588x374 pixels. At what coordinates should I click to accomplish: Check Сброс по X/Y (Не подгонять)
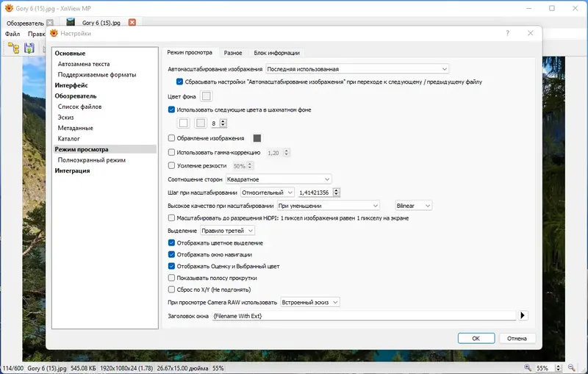pos(171,290)
